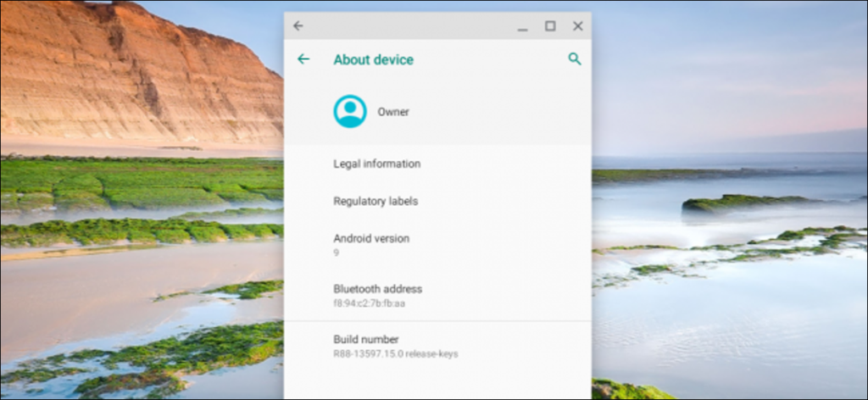Image resolution: width=868 pixels, height=400 pixels.
Task: Click the Owner profile avatar icon
Action: [x=350, y=111]
